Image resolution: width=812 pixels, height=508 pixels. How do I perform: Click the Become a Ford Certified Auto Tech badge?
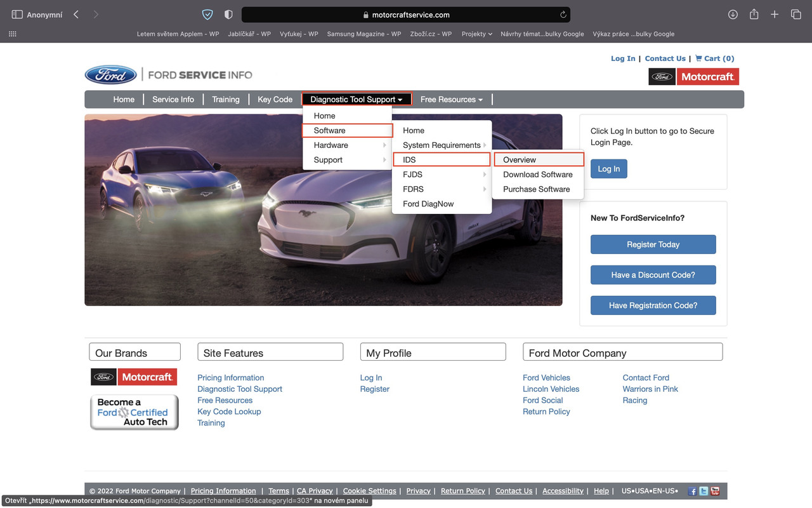134,412
